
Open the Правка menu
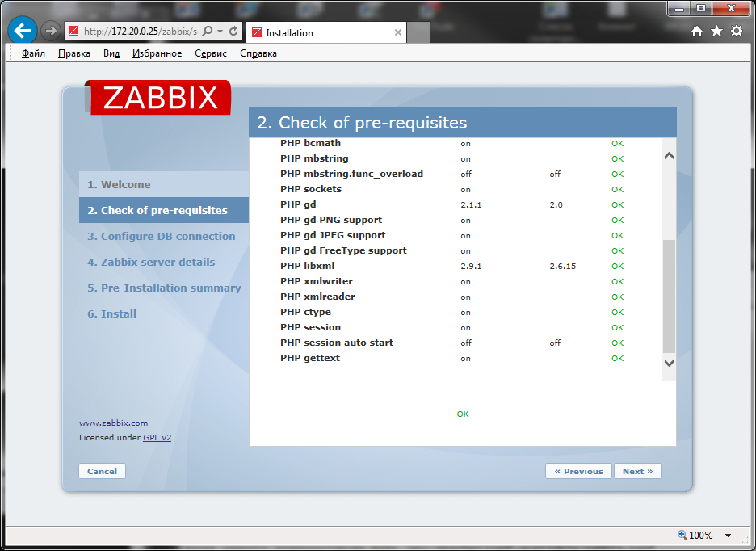point(74,53)
